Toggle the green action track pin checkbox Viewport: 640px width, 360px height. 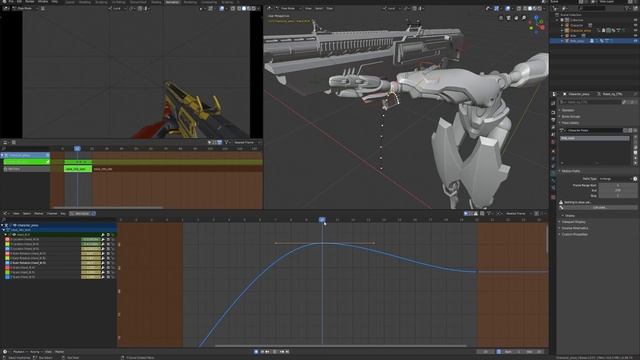[x=47, y=162]
